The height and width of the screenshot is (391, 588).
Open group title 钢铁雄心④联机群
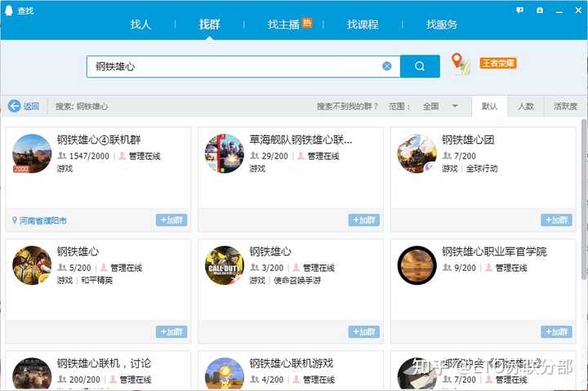(99, 140)
